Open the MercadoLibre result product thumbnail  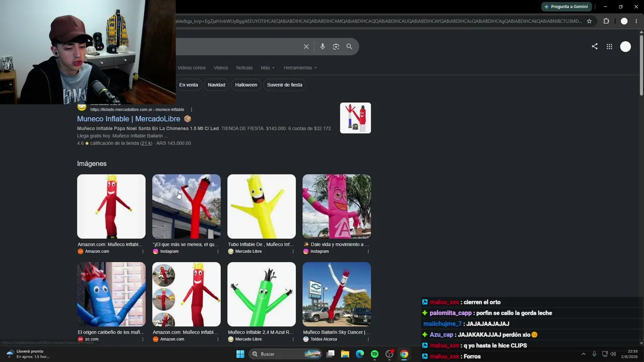355,118
